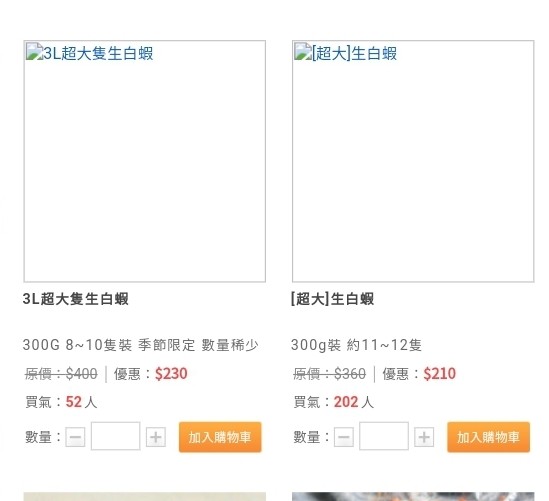This screenshot has height=501, width=549.
Task: Click discounted price $230
Action: pos(171,374)
